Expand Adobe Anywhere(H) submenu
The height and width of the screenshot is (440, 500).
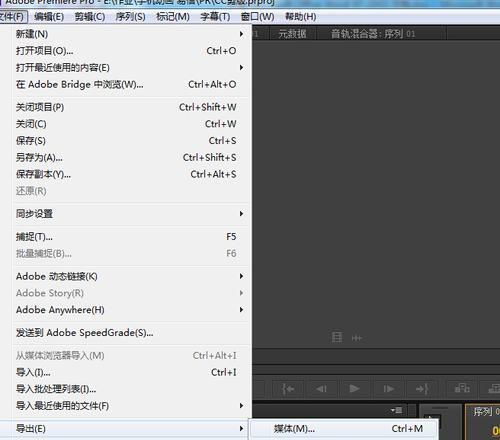[130, 310]
